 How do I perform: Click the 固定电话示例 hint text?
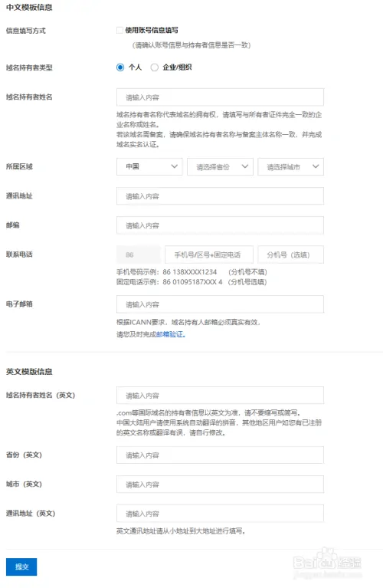coord(191,281)
